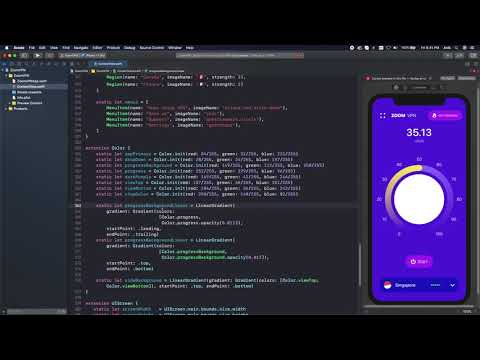Click the Stop button in Xcode toolbar

pyautogui.click(x=50, y=55)
